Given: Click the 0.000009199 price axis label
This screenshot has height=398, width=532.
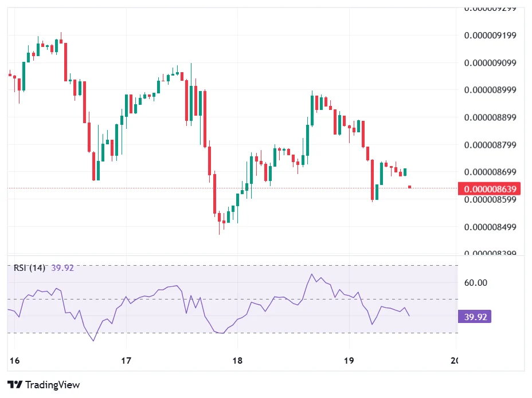Looking at the screenshot, I should 491,36.
